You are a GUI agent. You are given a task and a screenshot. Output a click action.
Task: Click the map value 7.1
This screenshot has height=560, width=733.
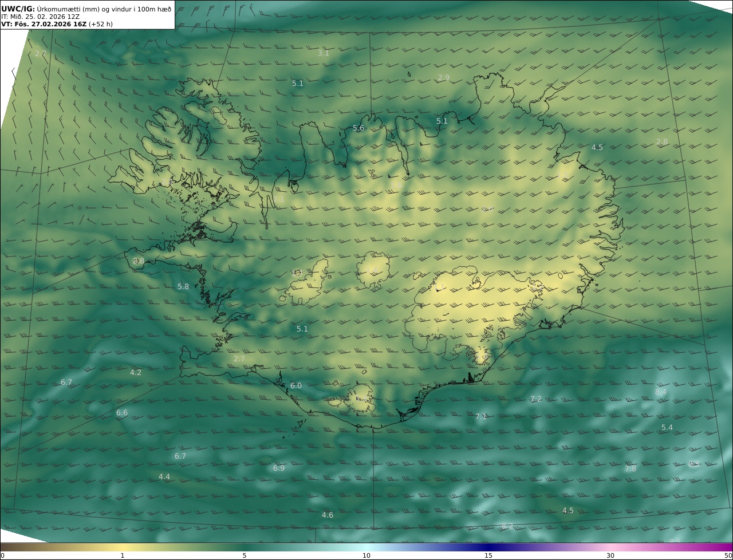click(481, 416)
